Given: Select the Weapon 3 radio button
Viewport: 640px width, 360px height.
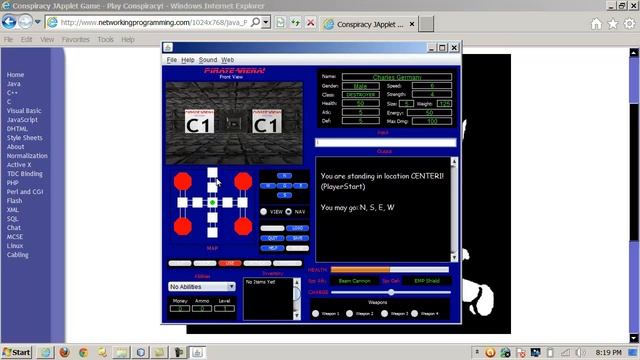Looking at the screenshot, I should tap(384, 313).
